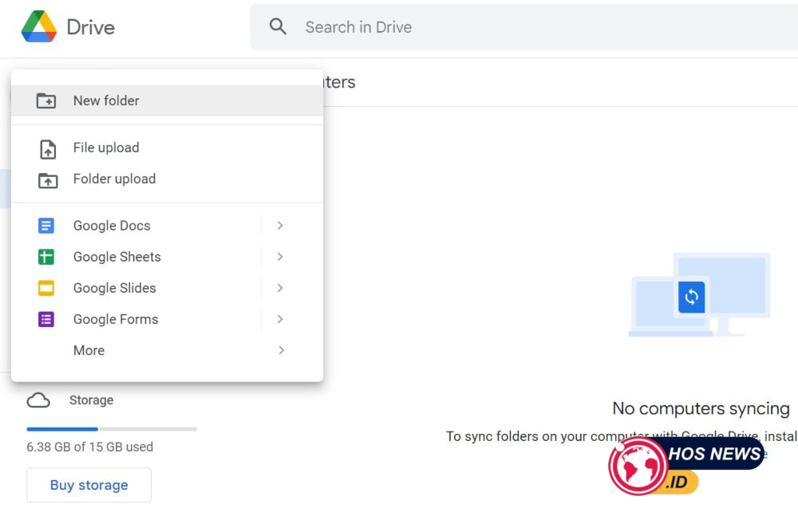Click the yellow Google Slides icon
Screen dimensions: 798x532
(x=46, y=288)
